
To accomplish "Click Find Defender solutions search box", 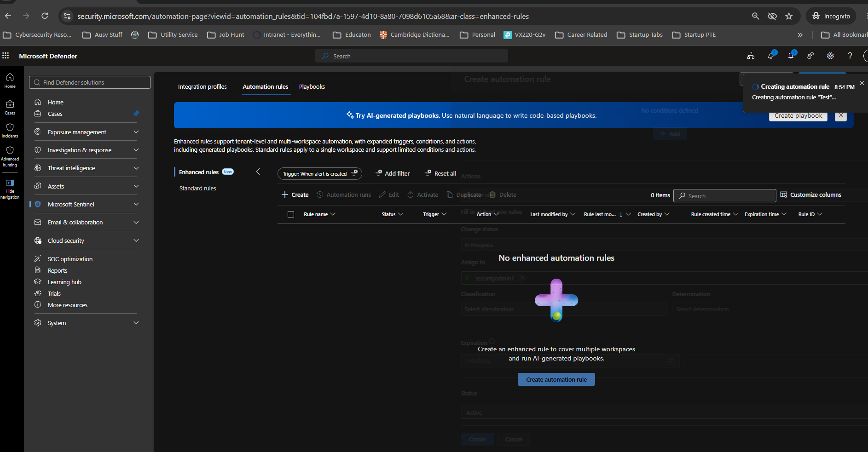I will [90, 82].
